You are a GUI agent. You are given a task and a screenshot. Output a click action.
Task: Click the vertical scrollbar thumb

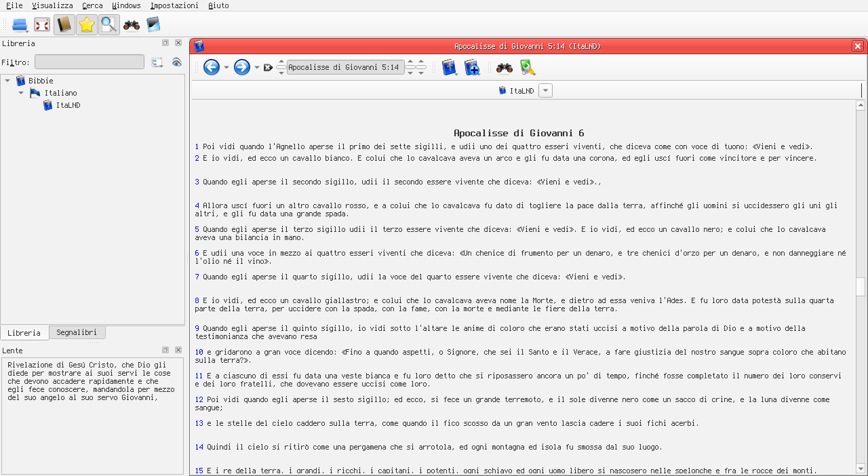click(861, 287)
